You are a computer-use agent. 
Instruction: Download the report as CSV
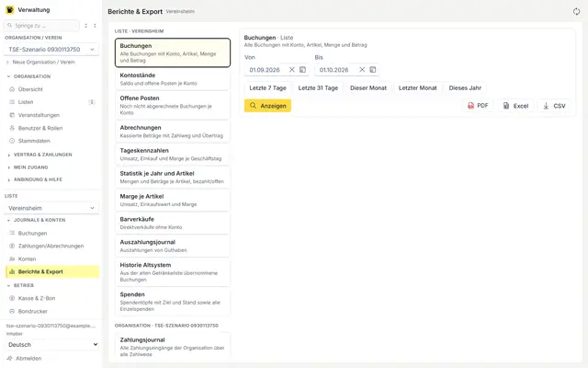tap(554, 106)
